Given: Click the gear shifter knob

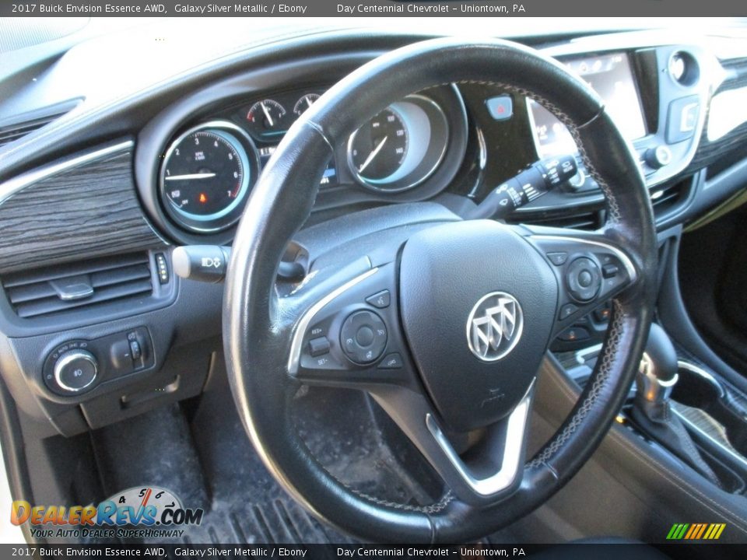Looking at the screenshot, I should tap(656, 366).
